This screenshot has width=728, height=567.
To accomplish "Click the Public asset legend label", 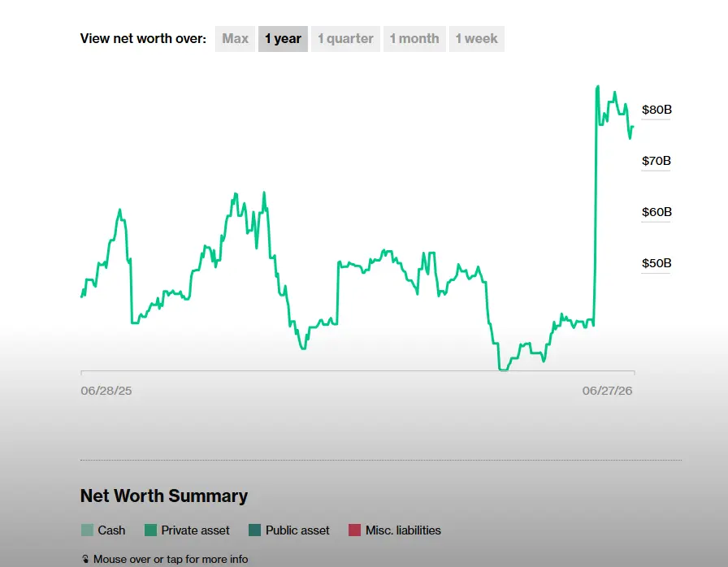I will tap(297, 530).
